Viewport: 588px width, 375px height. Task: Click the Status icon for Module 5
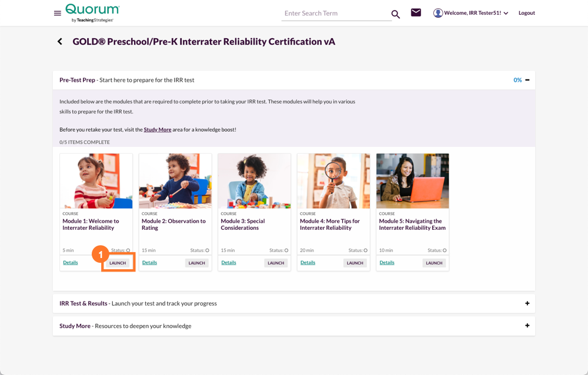(x=443, y=250)
